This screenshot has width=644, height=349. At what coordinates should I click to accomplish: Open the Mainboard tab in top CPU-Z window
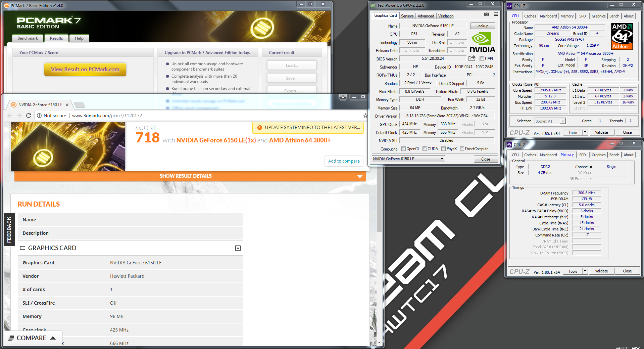click(x=548, y=16)
